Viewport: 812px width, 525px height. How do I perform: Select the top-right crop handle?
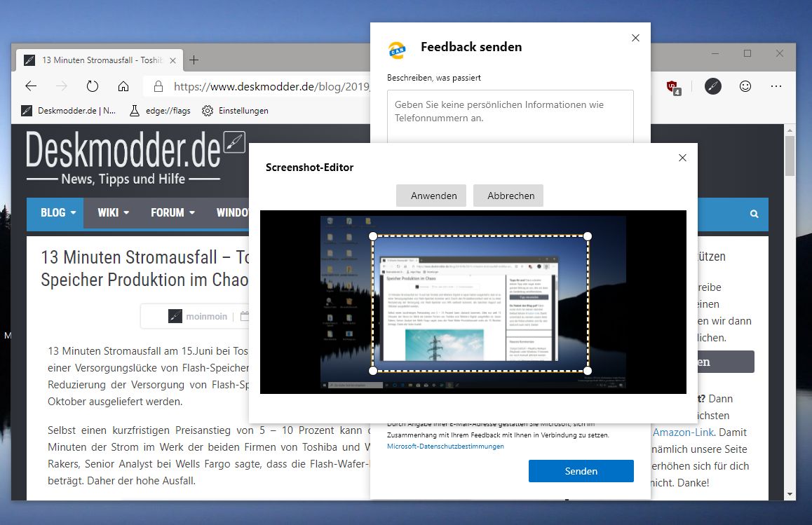tap(587, 236)
